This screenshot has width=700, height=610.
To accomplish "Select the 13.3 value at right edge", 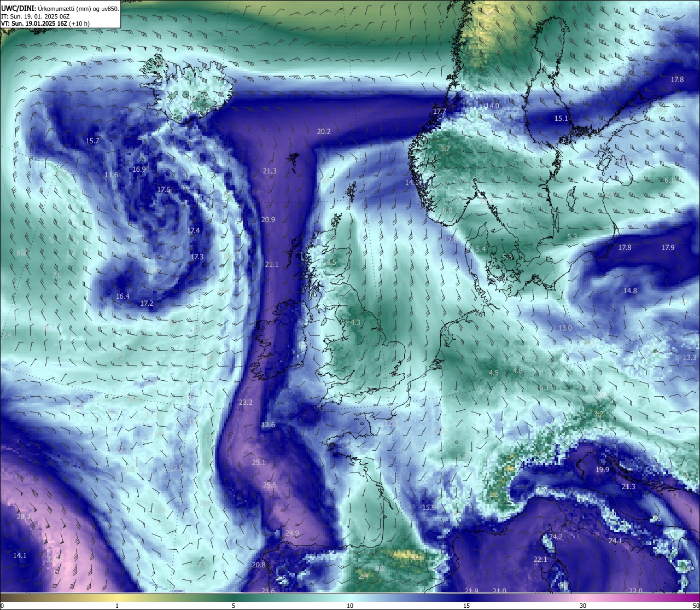I will pyautogui.click(x=690, y=357).
